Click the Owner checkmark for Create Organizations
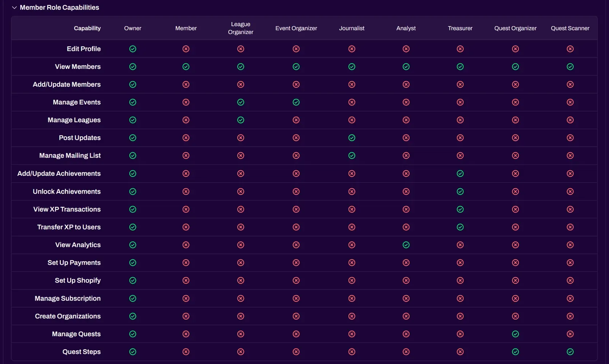 133,316
